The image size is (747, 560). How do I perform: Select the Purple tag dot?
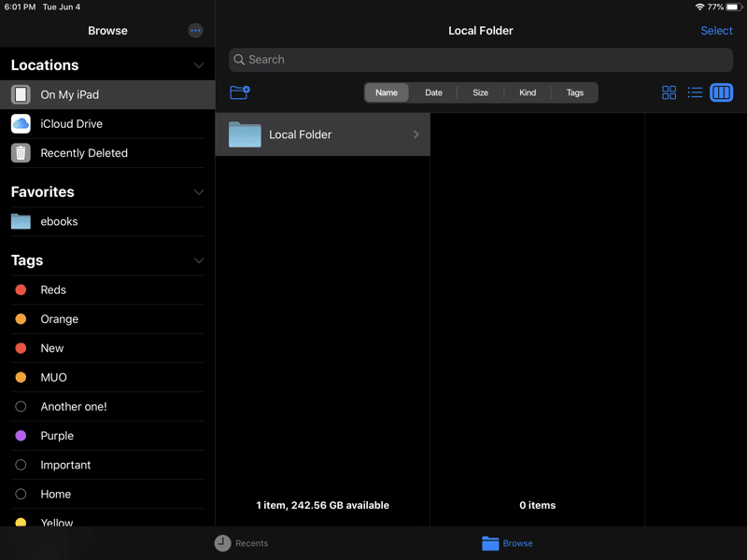21,436
